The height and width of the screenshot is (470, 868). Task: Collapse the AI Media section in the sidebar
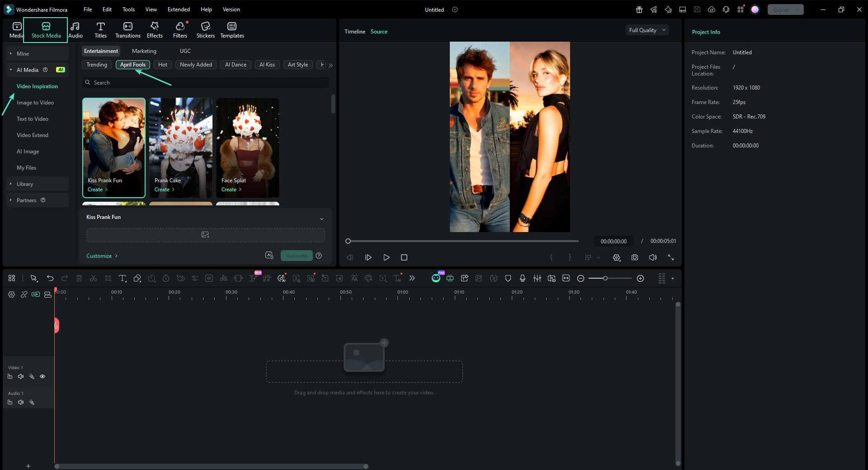[x=10, y=70]
